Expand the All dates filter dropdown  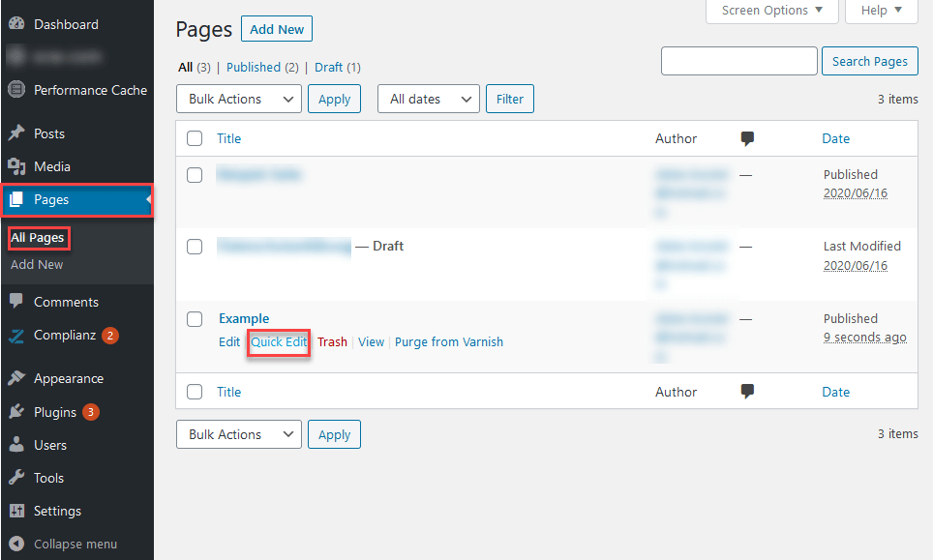(x=428, y=99)
